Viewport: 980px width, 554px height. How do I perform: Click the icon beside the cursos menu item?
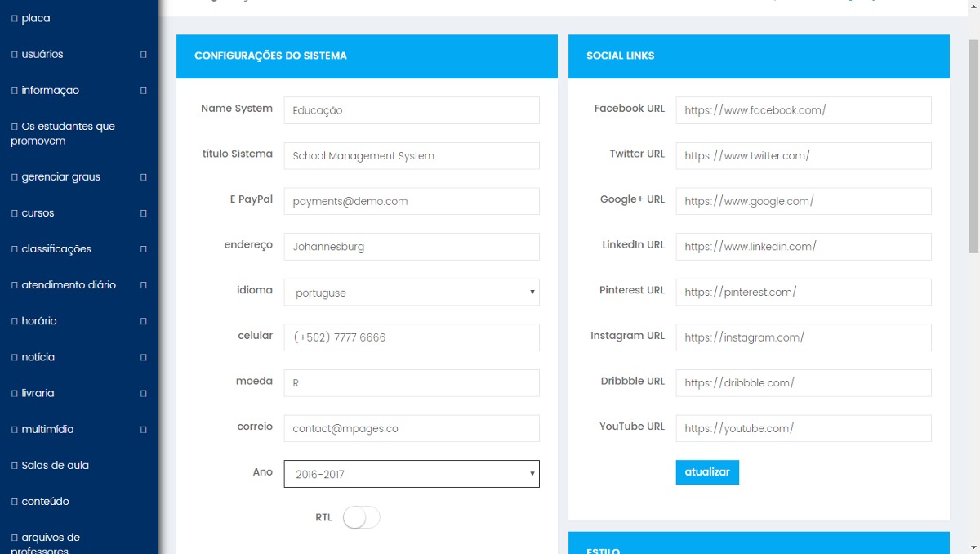(15, 213)
